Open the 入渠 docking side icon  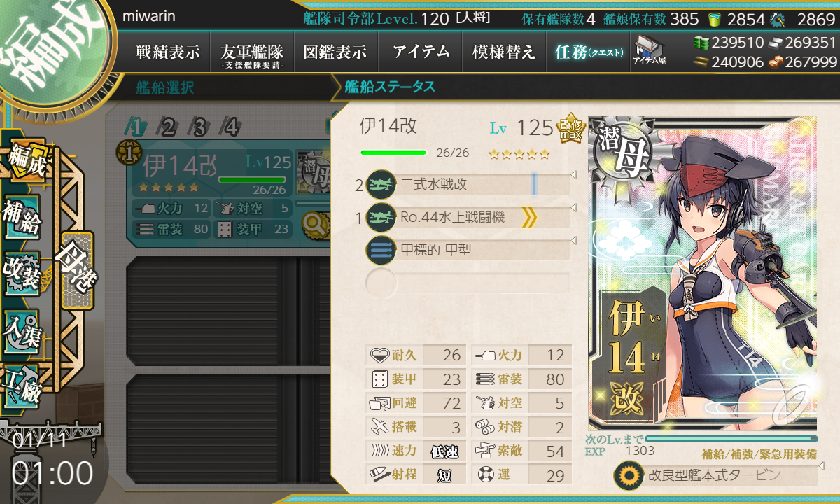[x=22, y=328]
